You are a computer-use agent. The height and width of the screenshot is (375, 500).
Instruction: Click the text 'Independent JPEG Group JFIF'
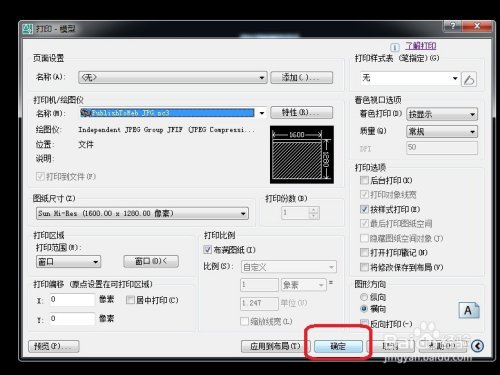(130, 130)
